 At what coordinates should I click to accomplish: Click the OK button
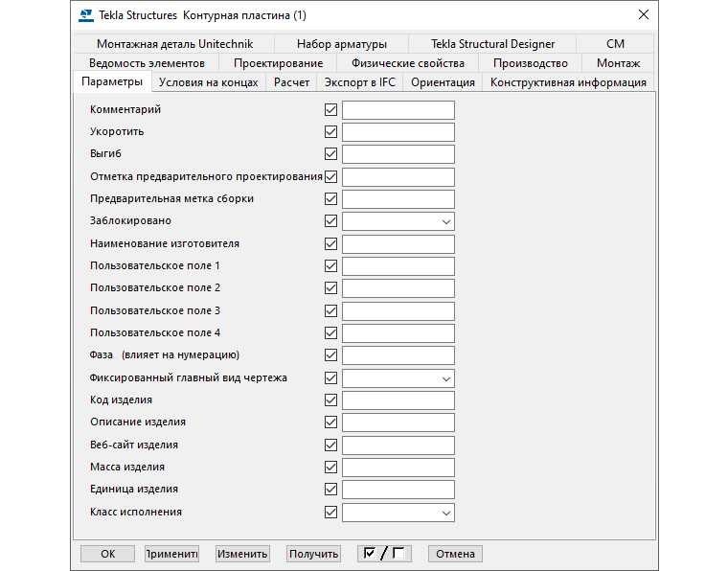point(107,554)
